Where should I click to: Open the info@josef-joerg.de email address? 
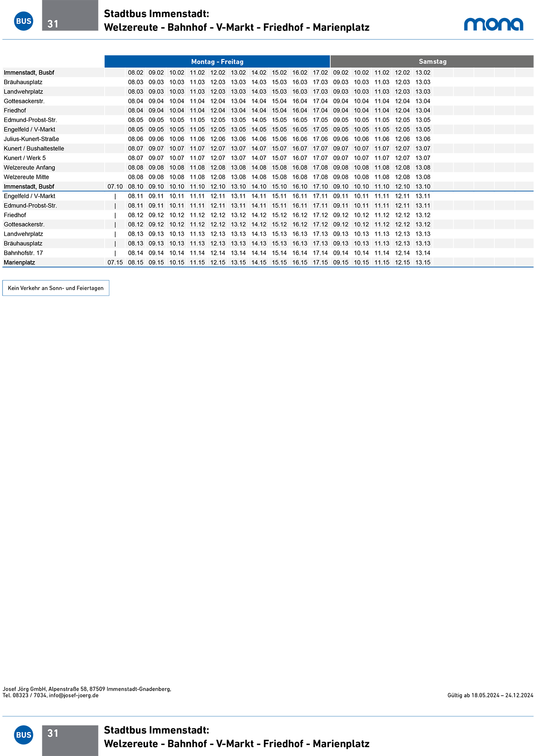[74, 695]
